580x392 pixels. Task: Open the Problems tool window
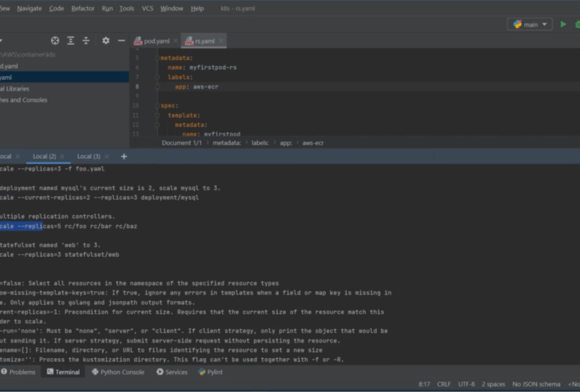tap(18, 372)
